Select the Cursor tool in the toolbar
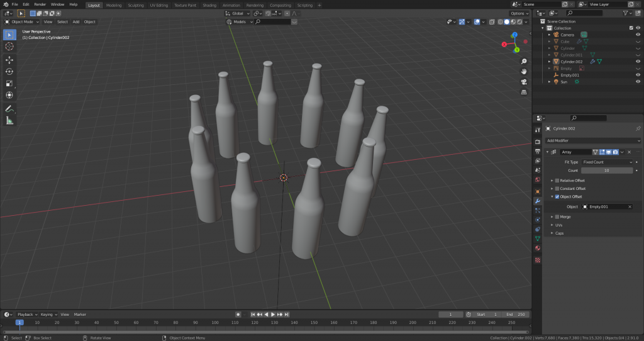This screenshot has width=644, height=341. click(x=9, y=47)
